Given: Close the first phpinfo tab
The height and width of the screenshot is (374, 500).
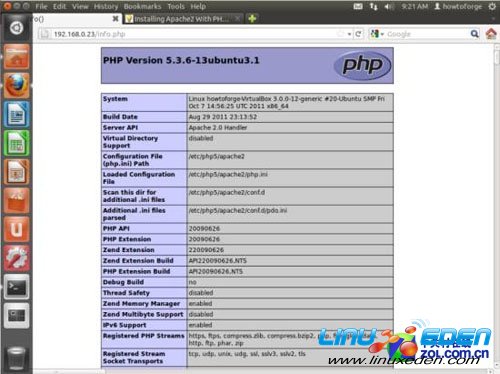Looking at the screenshot, I should pyautogui.click(x=115, y=19).
